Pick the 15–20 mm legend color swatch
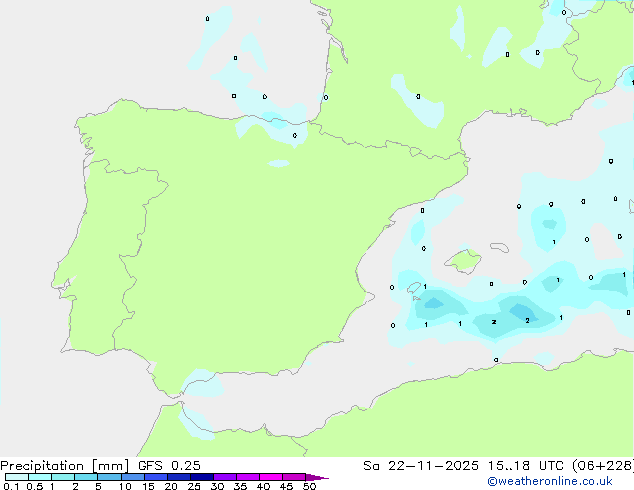The width and height of the screenshot is (634, 490). (x=156, y=477)
